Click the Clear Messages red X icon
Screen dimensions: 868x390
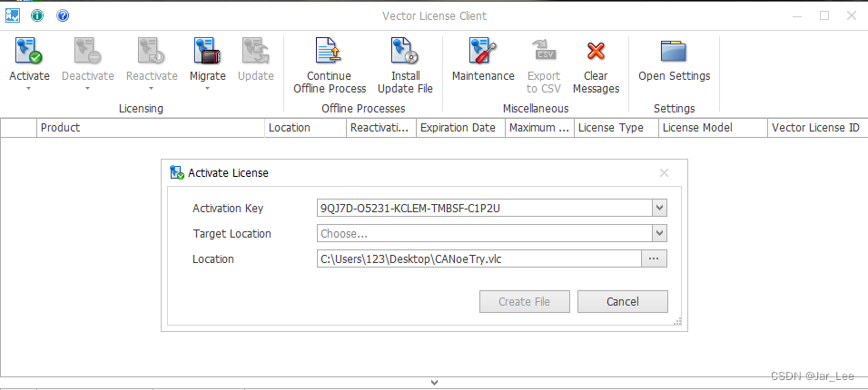point(596,51)
